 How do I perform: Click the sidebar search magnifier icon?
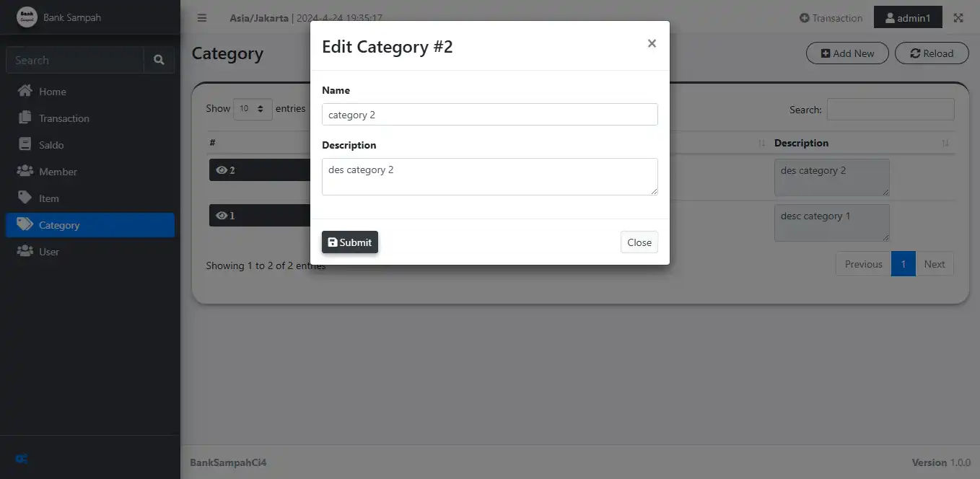point(159,61)
